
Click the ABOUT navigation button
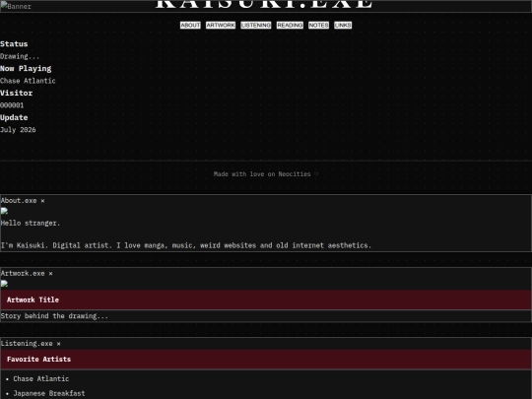(x=190, y=25)
